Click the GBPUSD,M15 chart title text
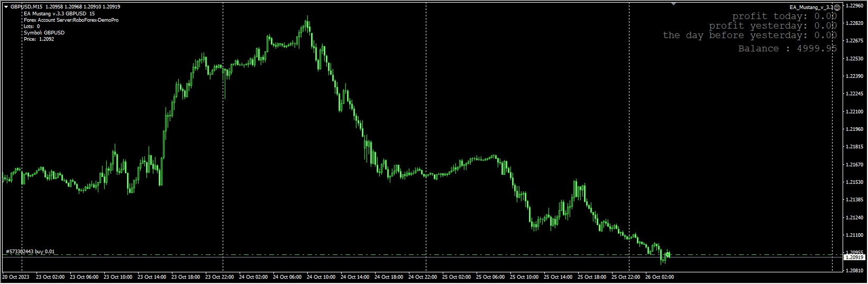 pos(26,7)
